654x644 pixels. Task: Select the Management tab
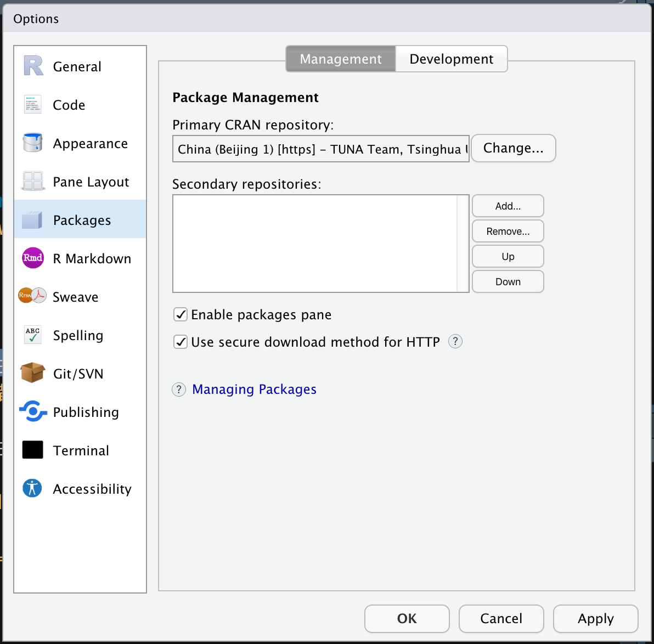click(340, 59)
